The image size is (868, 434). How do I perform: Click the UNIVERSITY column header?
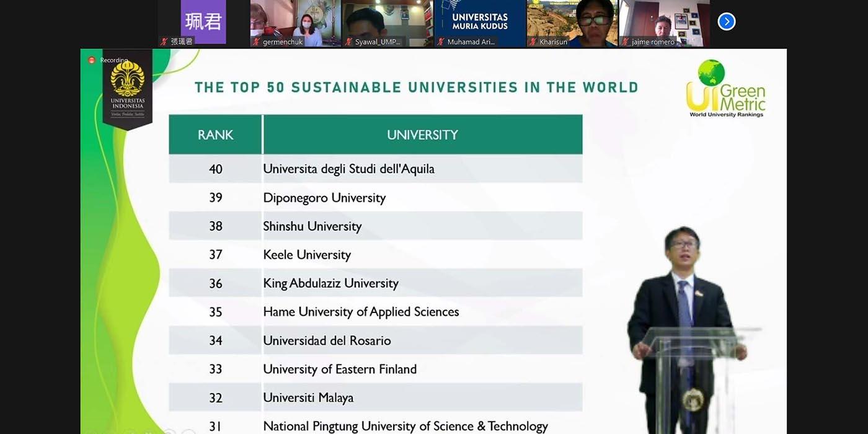pyautogui.click(x=422, y=135)
